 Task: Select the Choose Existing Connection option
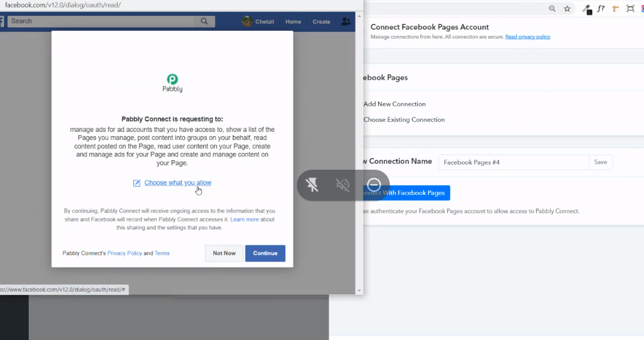coord(404,120)
